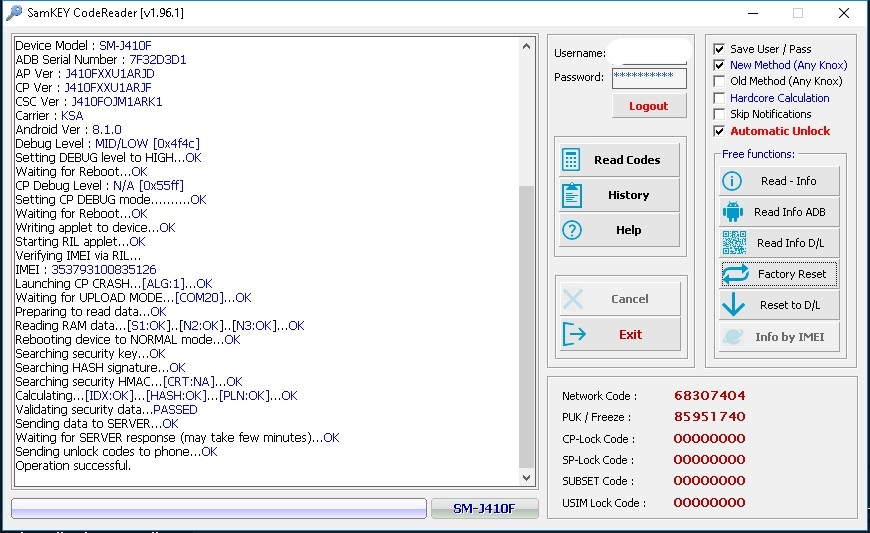Click the Exit door arrow icon
The width and height of the screenshot is (870, 533).
[x=574, y=334]
